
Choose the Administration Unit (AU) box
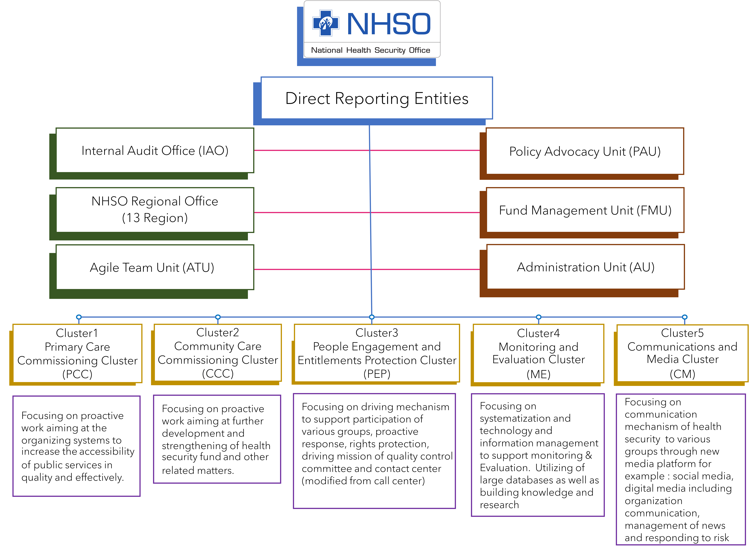point(585,267)
